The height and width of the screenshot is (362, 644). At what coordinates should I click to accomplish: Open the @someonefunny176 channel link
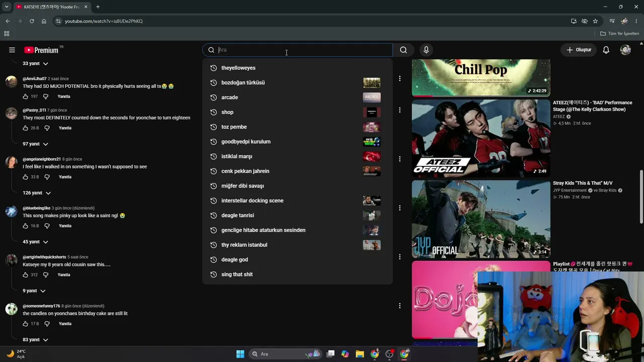[41, 306]
